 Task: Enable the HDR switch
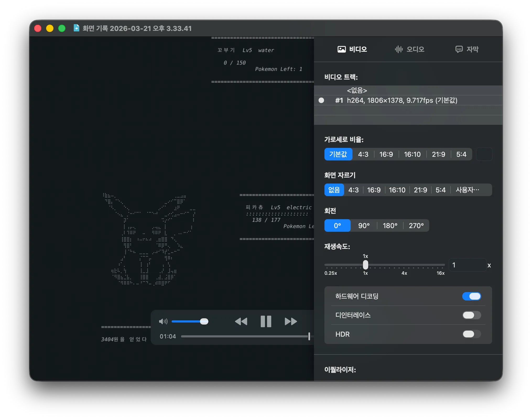coord(471,334)
